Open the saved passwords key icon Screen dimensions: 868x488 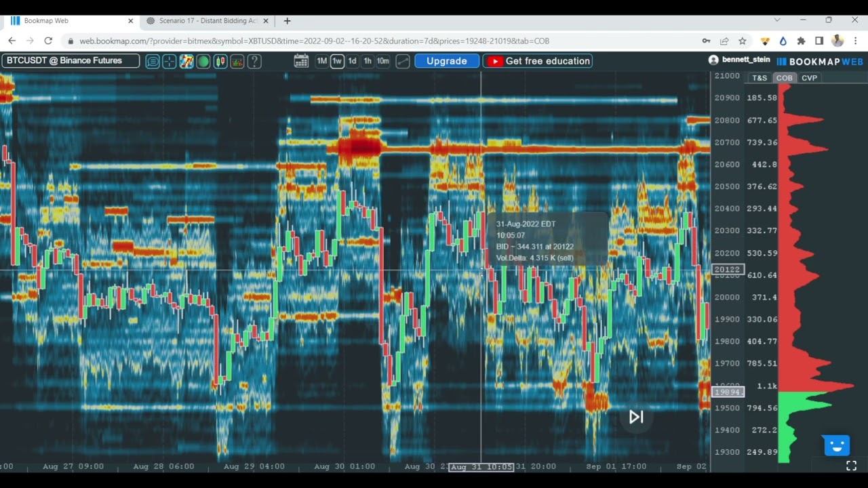point(706,41)
